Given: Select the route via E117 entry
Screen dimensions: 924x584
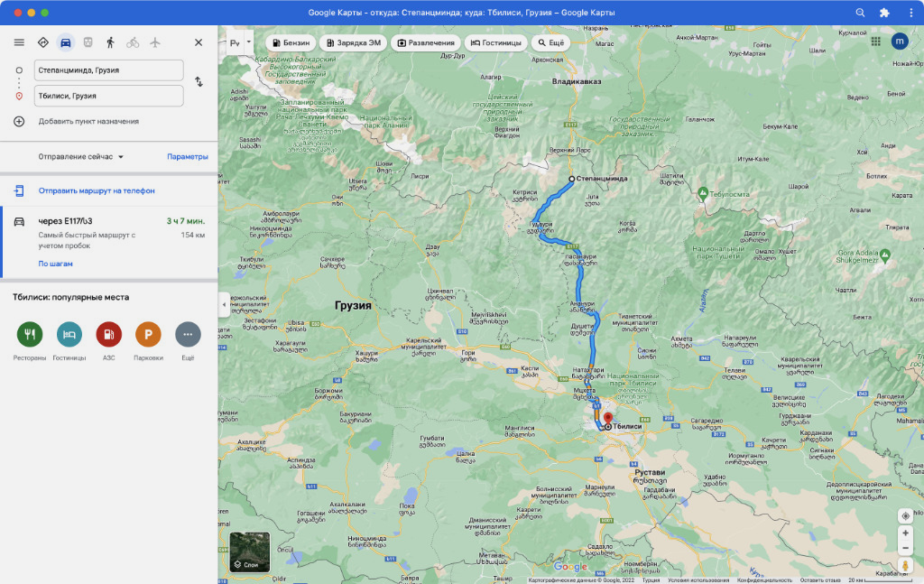Looking at the screenshot, I should coord(109,242).
